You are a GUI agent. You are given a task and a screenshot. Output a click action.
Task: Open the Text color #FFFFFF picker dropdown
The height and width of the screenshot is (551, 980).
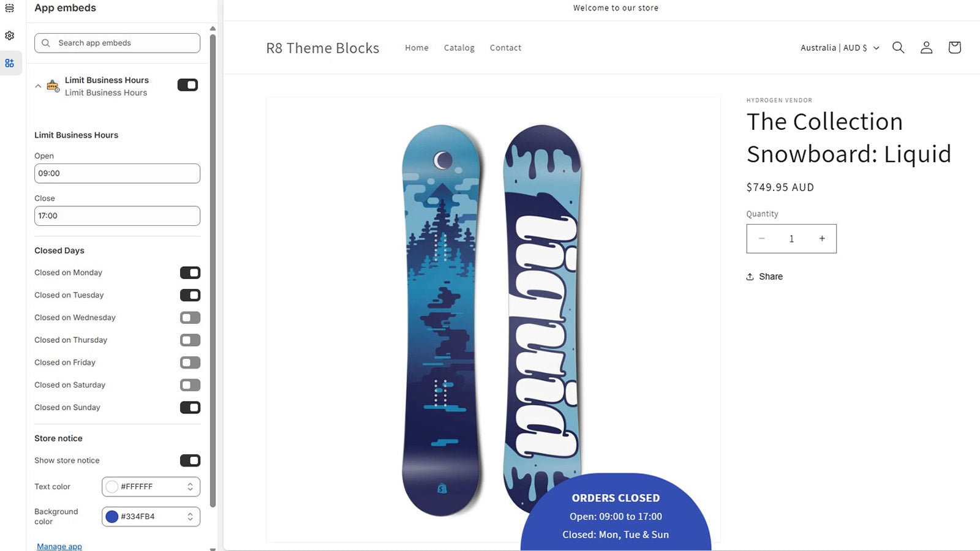coord(151,487)
